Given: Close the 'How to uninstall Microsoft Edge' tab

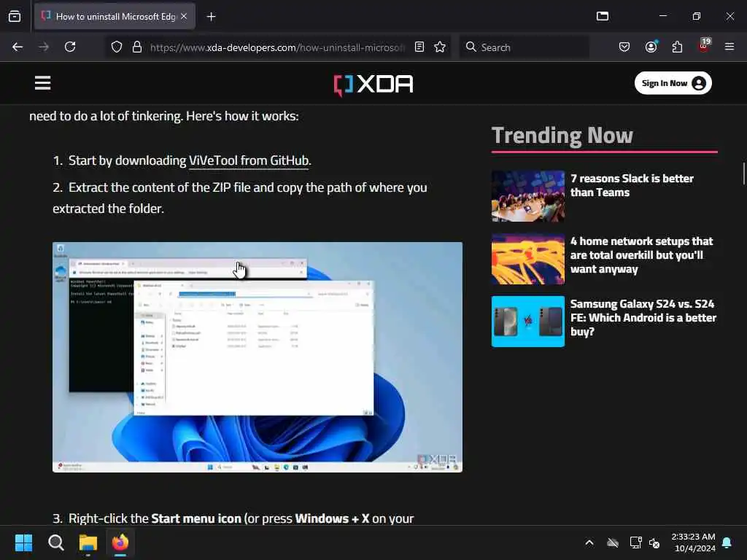Looking at the screenshot, I should (x=184, y=16).
